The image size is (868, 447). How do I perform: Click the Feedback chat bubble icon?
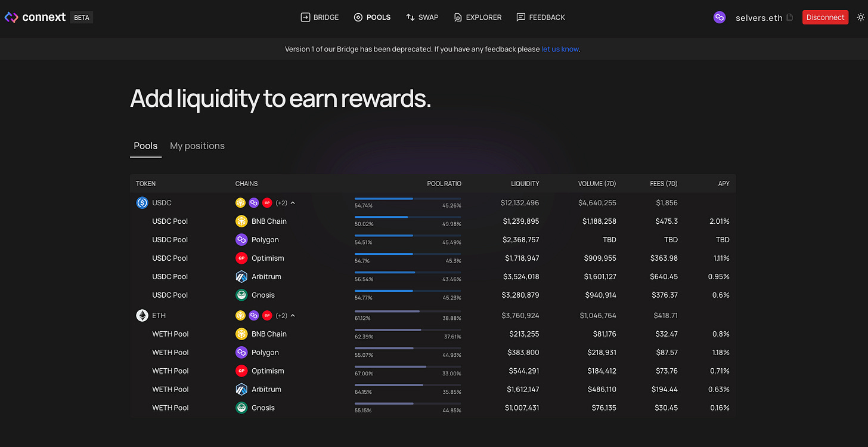521,17
